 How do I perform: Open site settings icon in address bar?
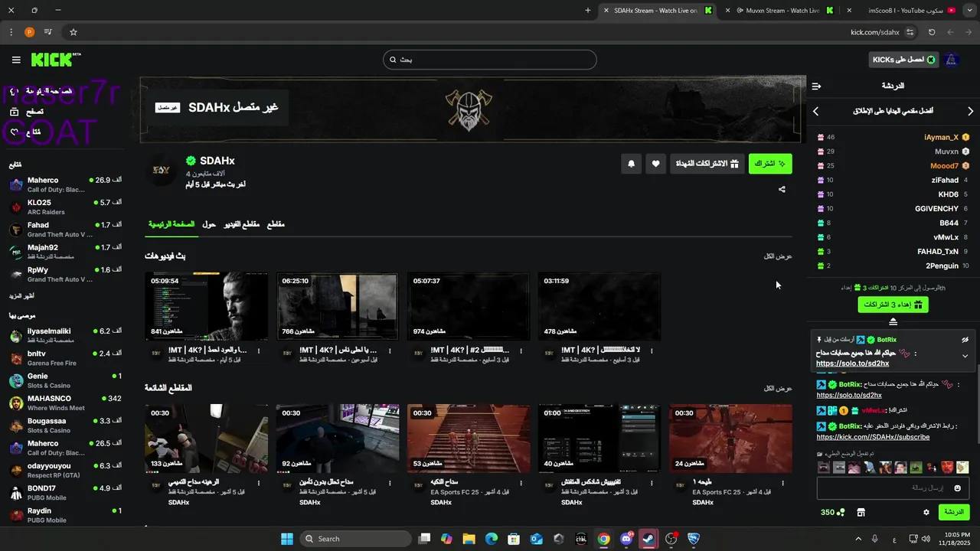(910, 32)
